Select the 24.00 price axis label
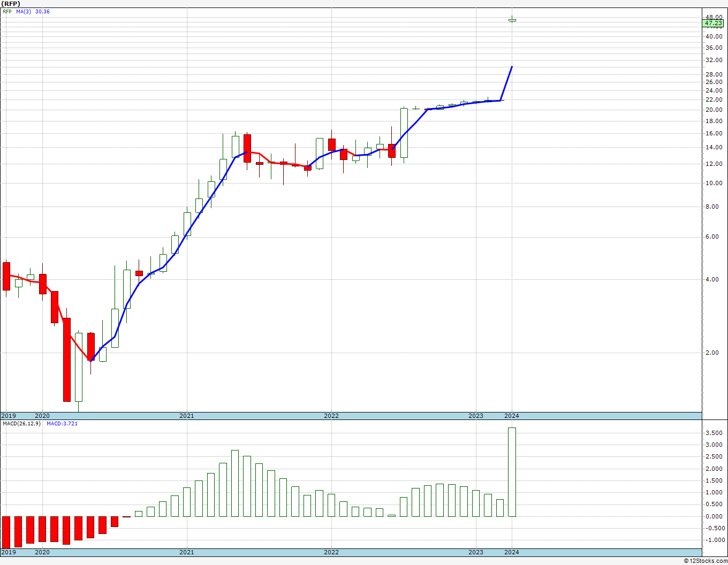The width and height of the screenshot is (728, 565). pos(714,90)
